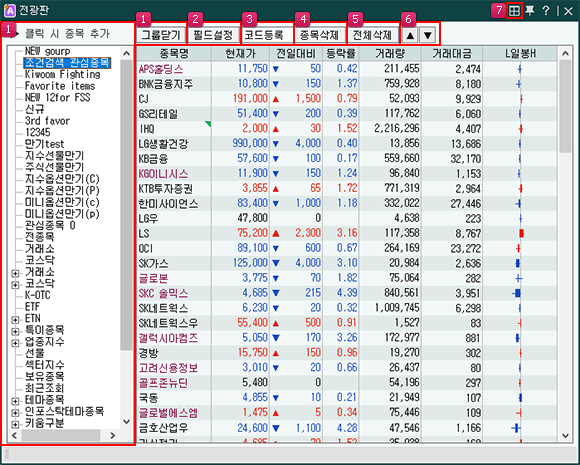Open help with the question mark icon
The image size is (580, 465).
point(546,11)
